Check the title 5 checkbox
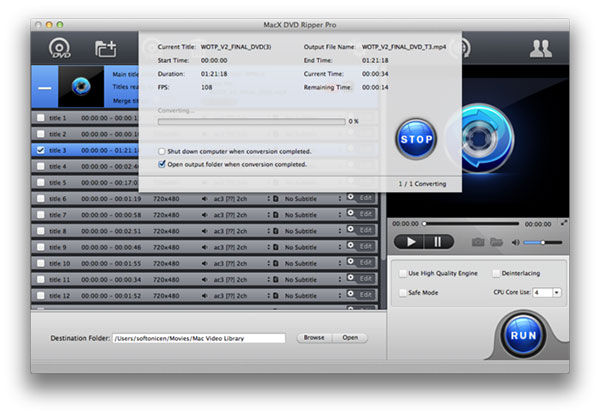Viewport: 600px width, 416px height. (x=41, y=183)
